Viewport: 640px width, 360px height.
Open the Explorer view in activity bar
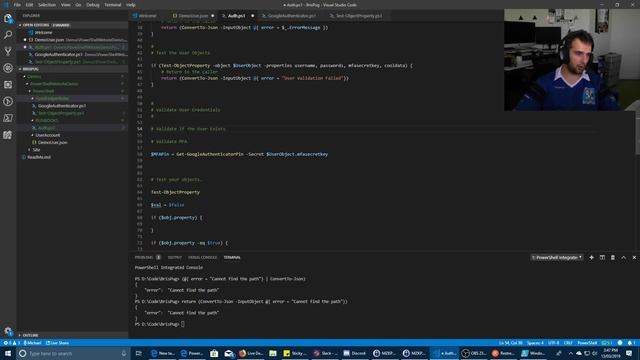click(8, 18)
